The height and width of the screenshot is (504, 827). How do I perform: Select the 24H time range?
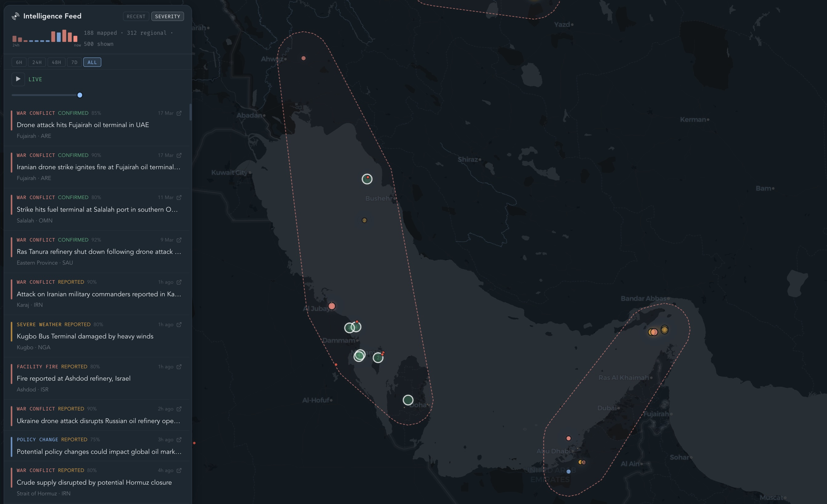point(37,62)
